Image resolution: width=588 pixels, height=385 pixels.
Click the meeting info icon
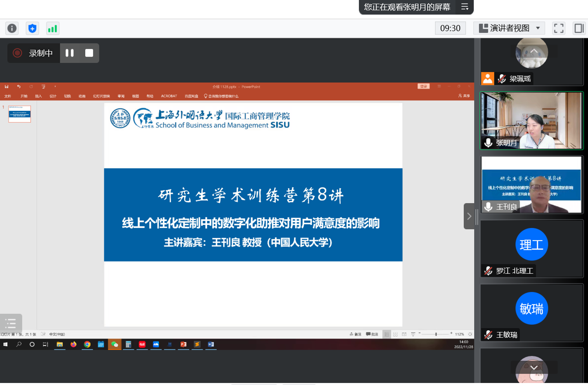click(12, 28)
